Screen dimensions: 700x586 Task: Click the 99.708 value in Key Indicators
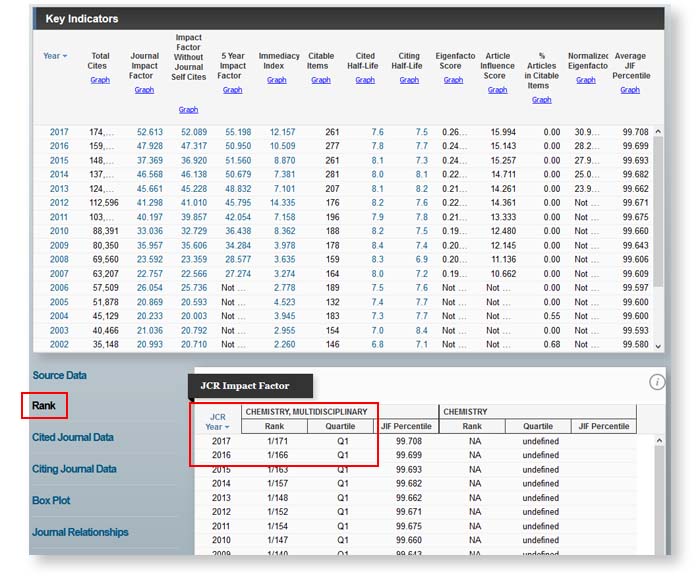click(635, 132)
